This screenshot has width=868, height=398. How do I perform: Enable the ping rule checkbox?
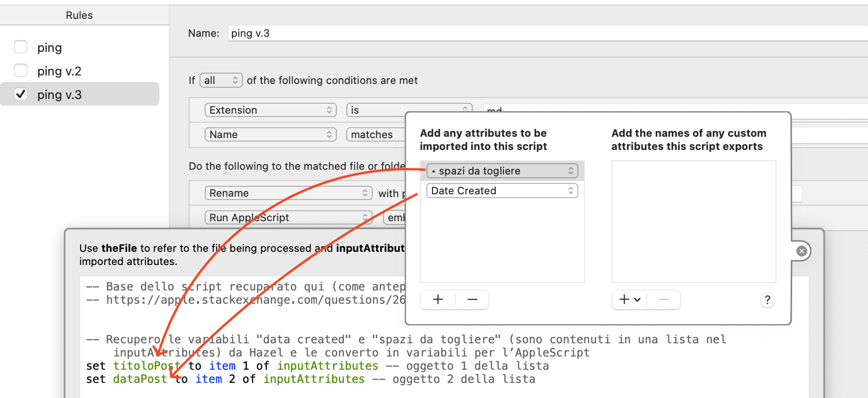(21, 47)
